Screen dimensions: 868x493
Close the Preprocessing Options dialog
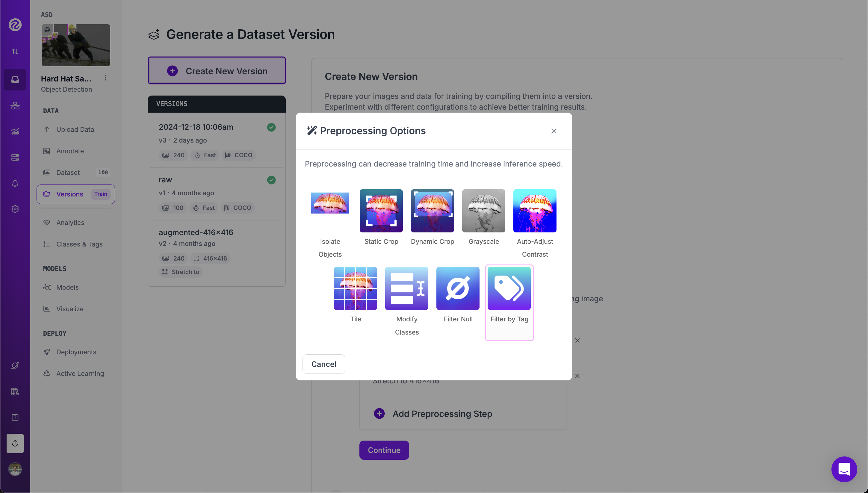pyautogui.click(x=554, y=131)
